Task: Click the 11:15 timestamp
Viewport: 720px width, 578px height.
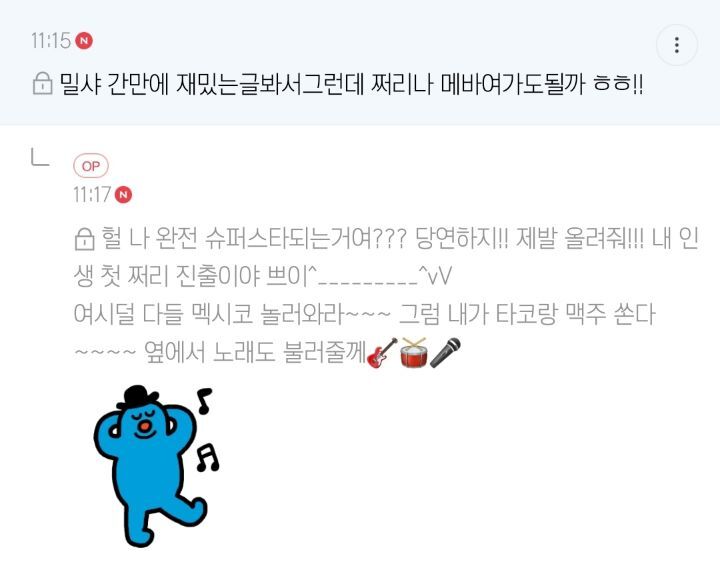Action: tap(51, 40)
